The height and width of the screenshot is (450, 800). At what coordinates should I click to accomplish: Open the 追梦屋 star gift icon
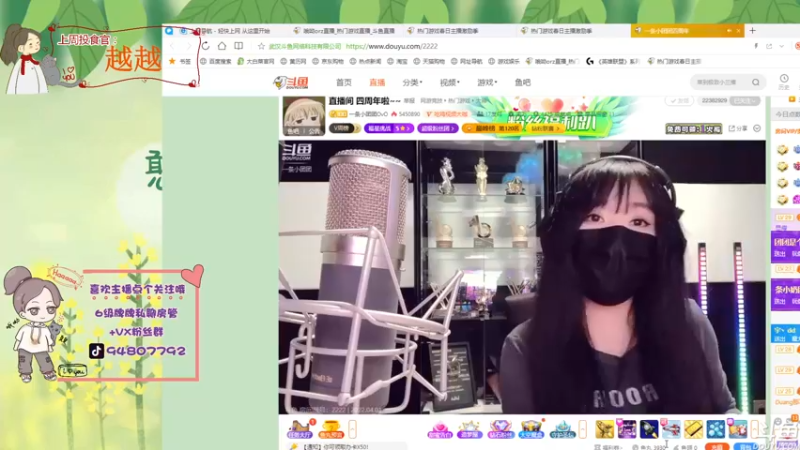(469, 429)
